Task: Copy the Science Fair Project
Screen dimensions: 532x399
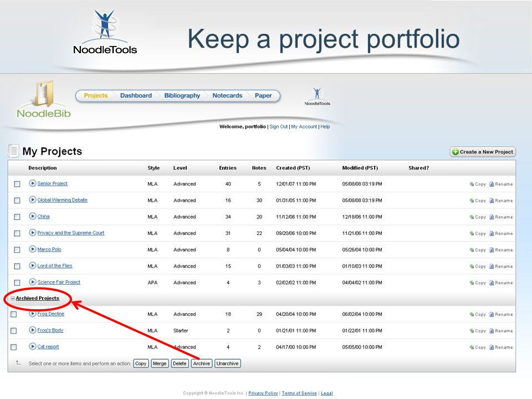Action: click(x=477, y=283)
